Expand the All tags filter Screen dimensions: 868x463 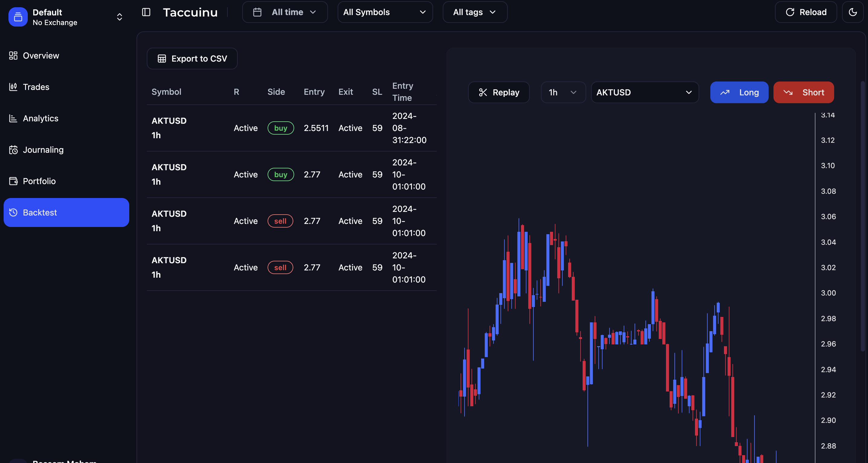click(474, 12)
